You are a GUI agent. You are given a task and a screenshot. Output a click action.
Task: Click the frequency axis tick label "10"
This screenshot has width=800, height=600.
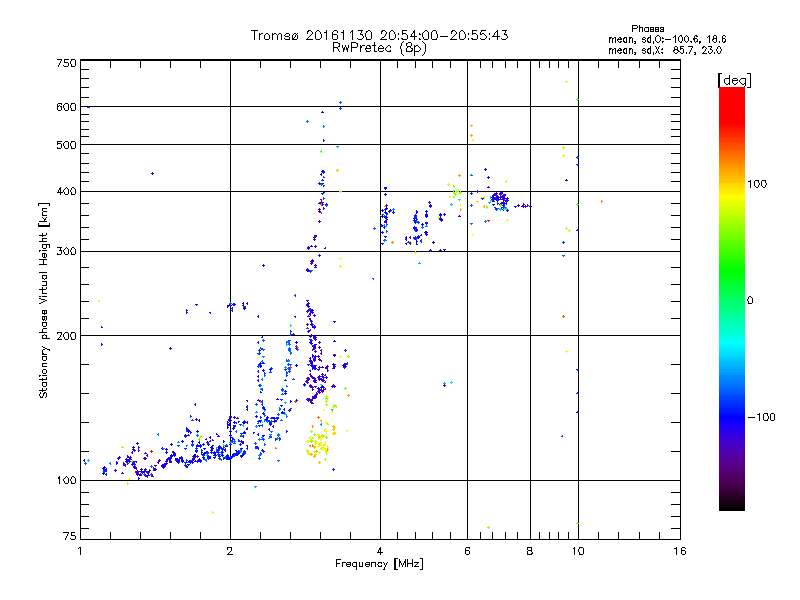(x=578, y=551)
